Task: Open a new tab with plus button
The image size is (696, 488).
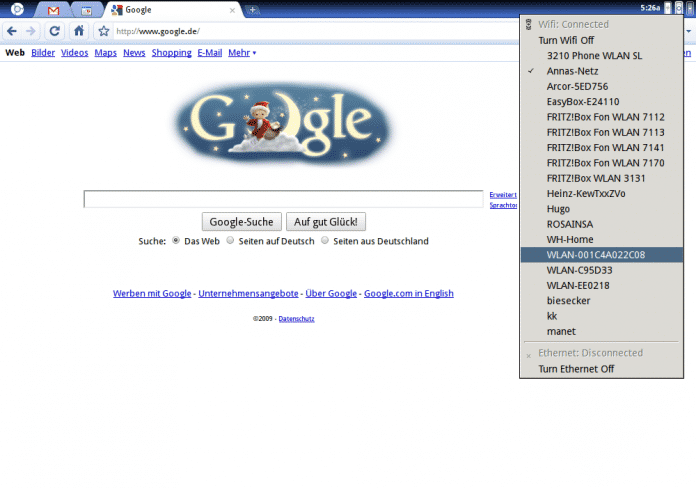Action: pos(253,10)
